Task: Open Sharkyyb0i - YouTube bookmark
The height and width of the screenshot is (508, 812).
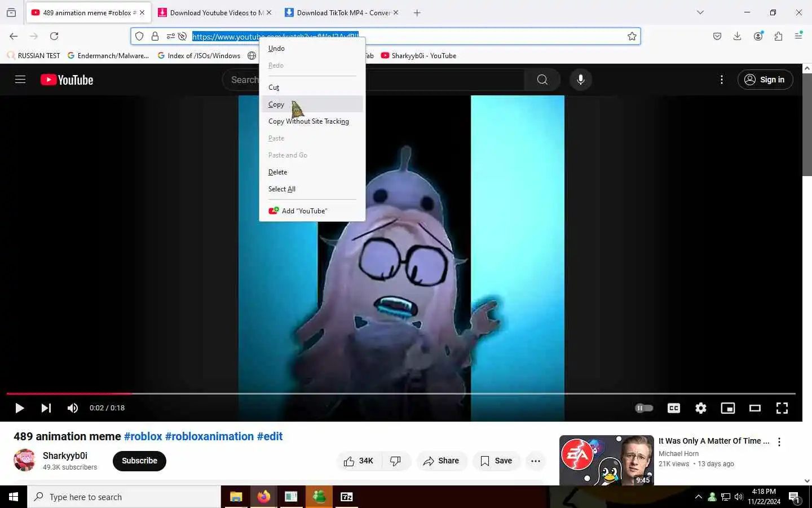Action: 418,56
